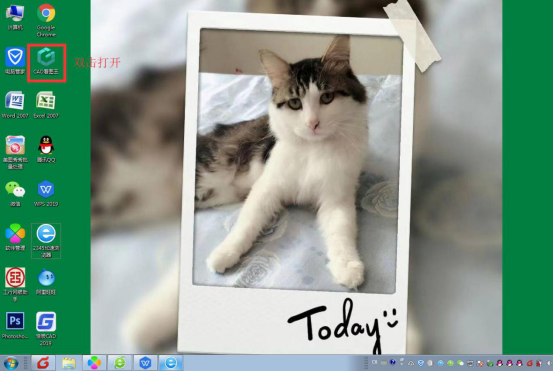Open the green 360 browser taskbar icon

pos(120,363)
